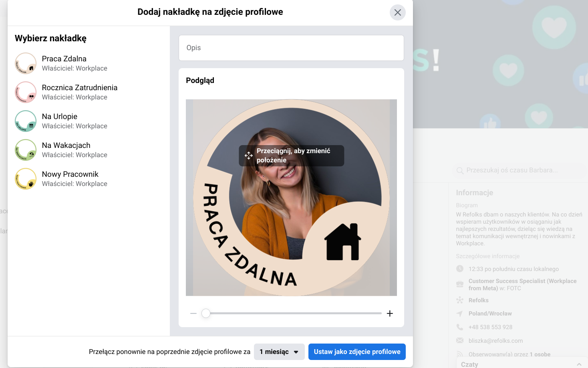Select the Rocznica Zatrudnienia overlay thumbnail
The height and width of the screenshot is (368, 588).
(26, 92)
